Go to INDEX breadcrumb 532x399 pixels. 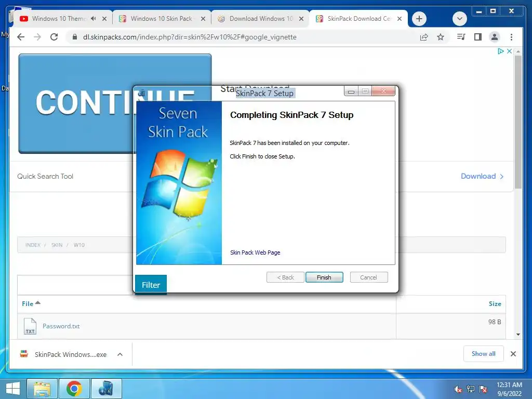(33, 245)
